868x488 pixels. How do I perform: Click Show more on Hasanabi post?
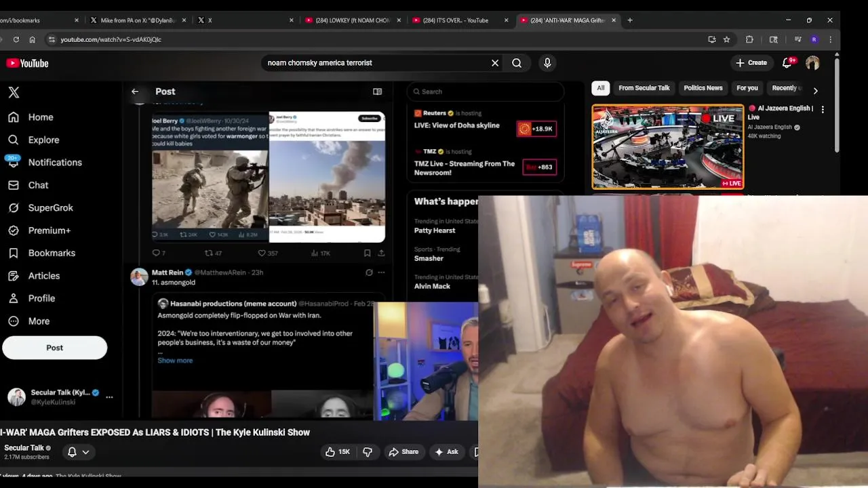[175, 361]
